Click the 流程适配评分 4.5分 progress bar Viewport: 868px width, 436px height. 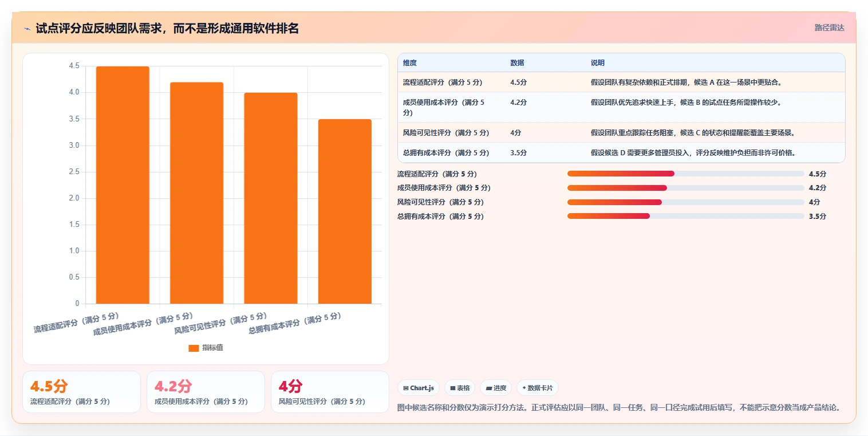click(x=686, y=174)
